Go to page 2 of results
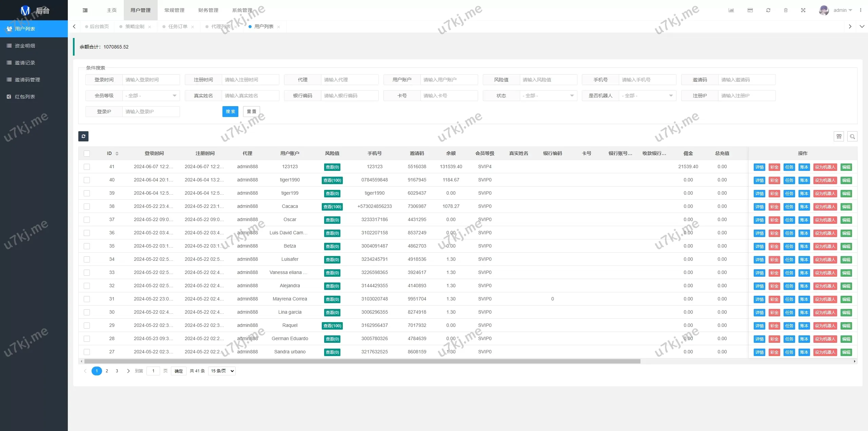This screenshot has width=868, height=431. pyautogui.click(x=107, y=371)
